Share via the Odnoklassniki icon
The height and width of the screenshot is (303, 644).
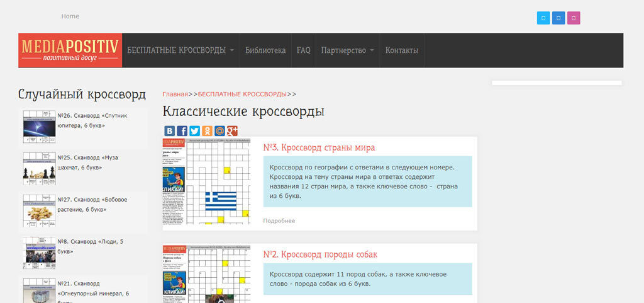207,131
